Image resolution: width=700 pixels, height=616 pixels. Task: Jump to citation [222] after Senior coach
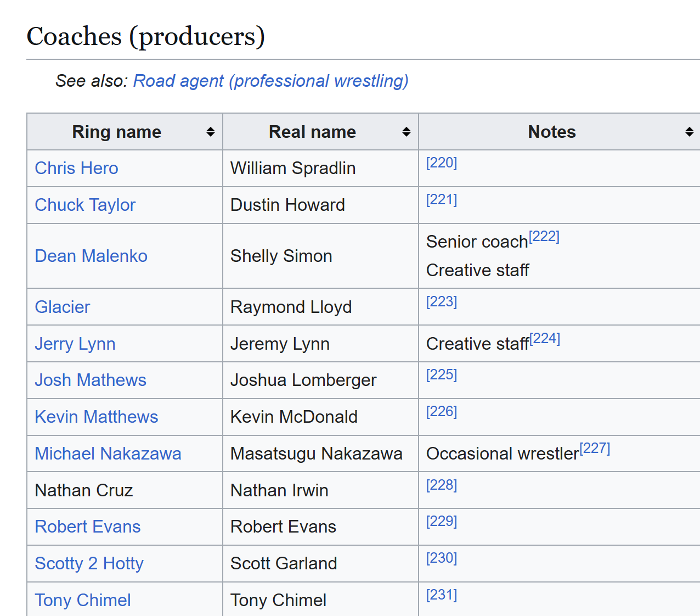(x=544, y=236)
